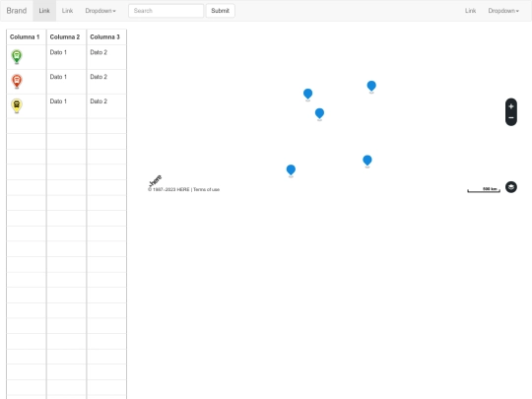Focus the Search input field

click(x=166, y=11)
